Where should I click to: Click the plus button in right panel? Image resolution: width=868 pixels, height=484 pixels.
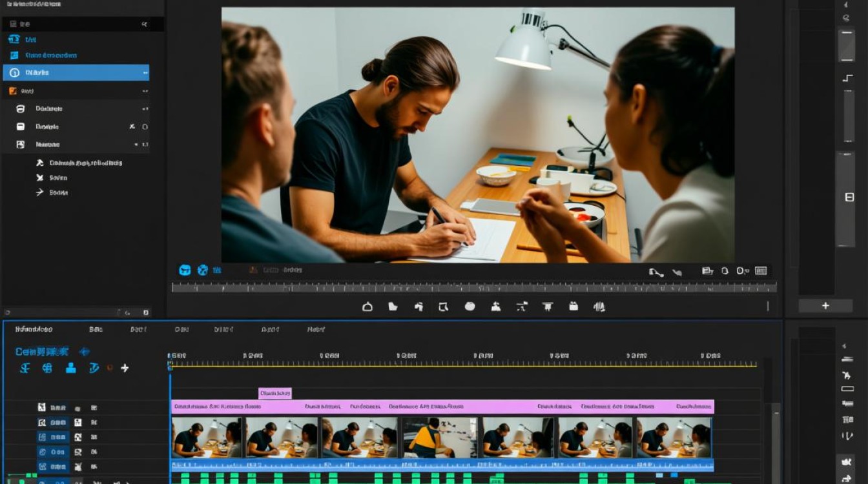(825, 306)
